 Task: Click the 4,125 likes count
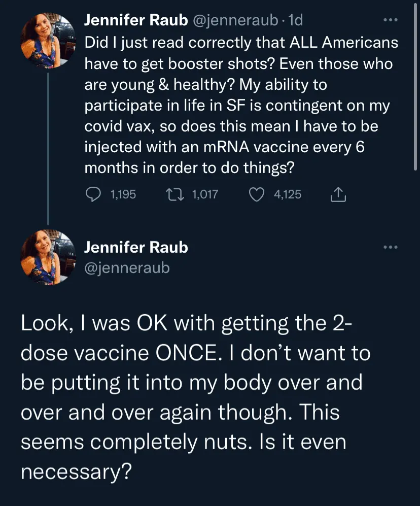[x=287, y=194]
